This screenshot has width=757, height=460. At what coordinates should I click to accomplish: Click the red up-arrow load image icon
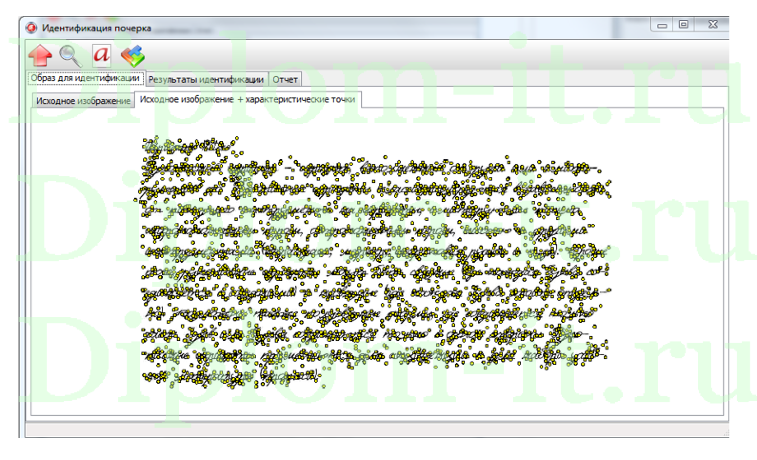40,55
